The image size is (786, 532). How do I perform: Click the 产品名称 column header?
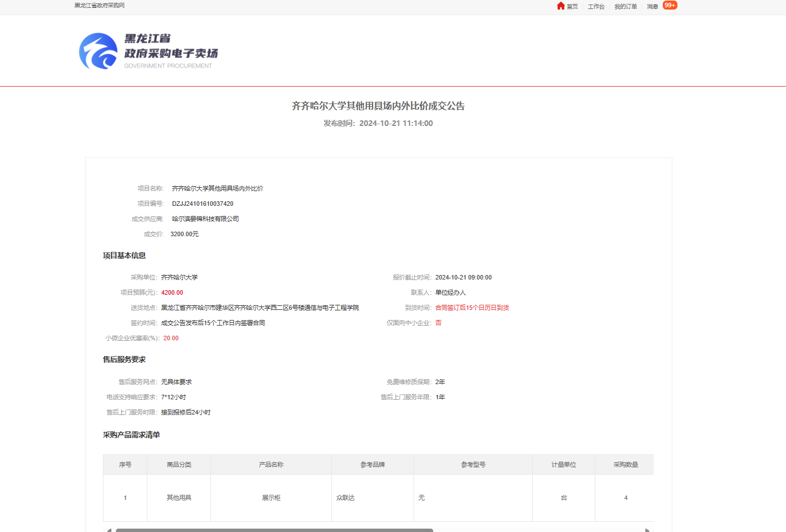[271, 465]
